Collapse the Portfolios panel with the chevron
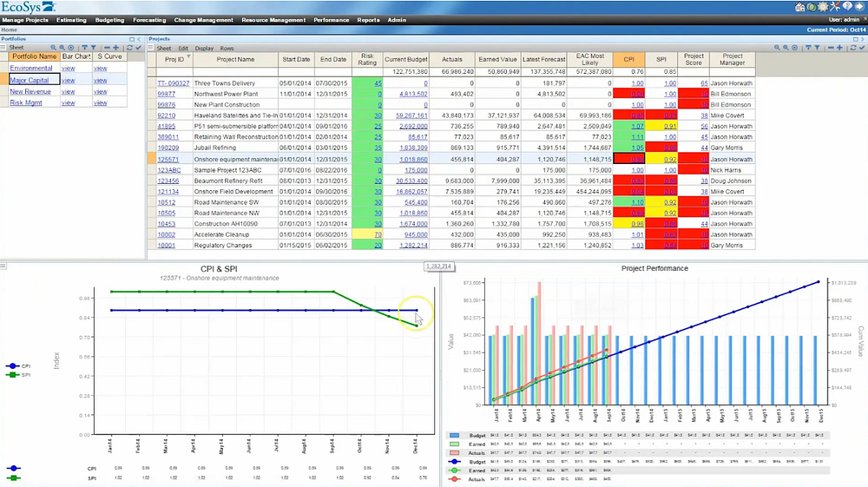The width and height of the screenshot is (868, 487). (x=138, y=39)
